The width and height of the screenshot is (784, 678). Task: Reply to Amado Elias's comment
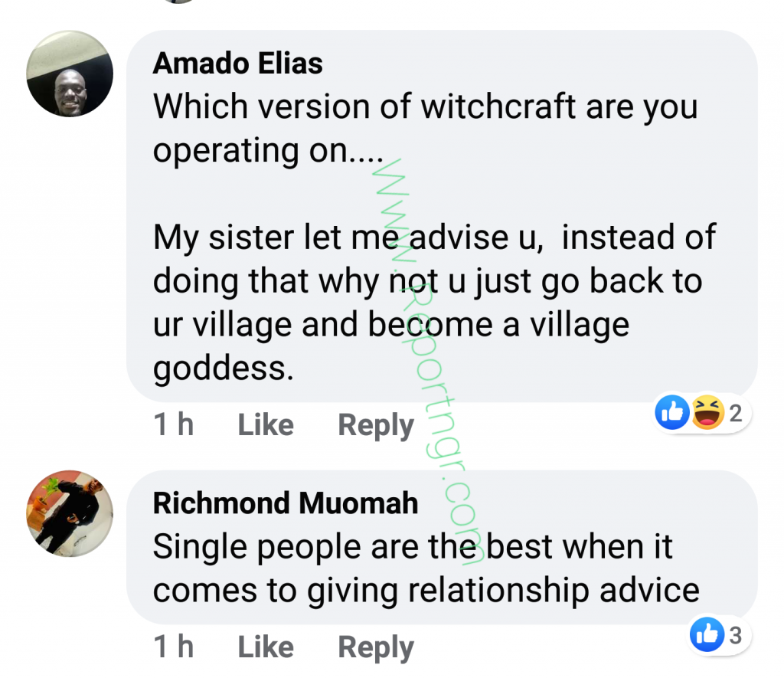point(376,426)
